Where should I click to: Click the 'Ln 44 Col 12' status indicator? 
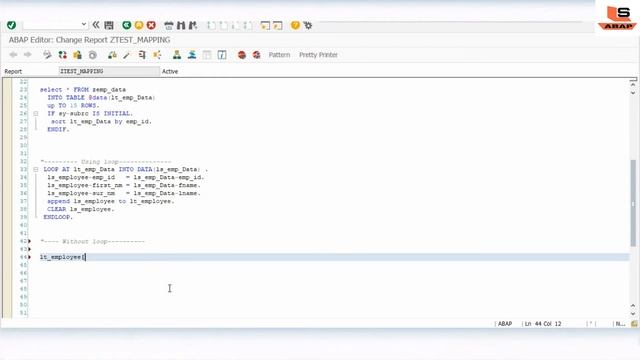pos(543,324)
